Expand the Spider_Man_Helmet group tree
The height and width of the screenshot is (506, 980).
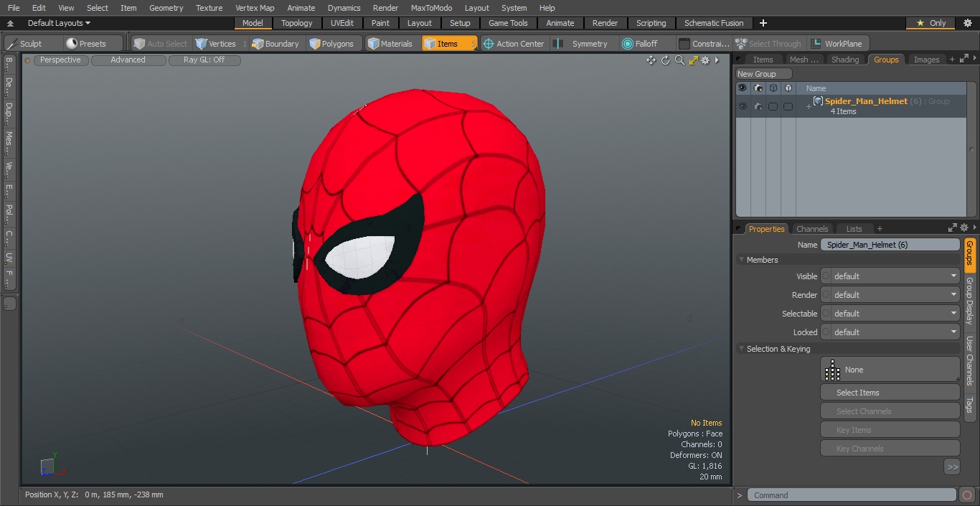[x=809, y=107]
